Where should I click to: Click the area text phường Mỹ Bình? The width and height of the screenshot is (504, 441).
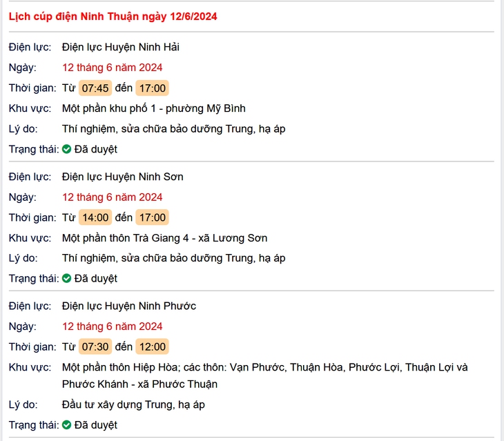(205, 108)
